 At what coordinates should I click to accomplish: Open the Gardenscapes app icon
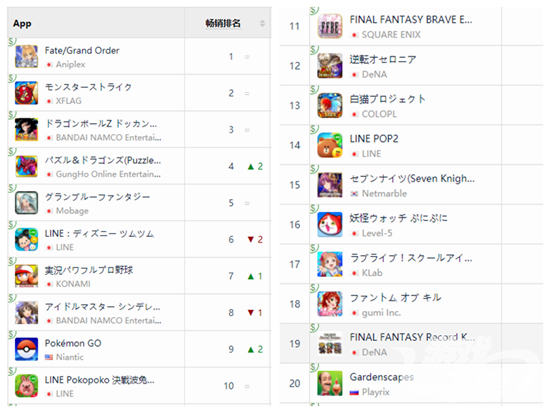coord(330,384)
